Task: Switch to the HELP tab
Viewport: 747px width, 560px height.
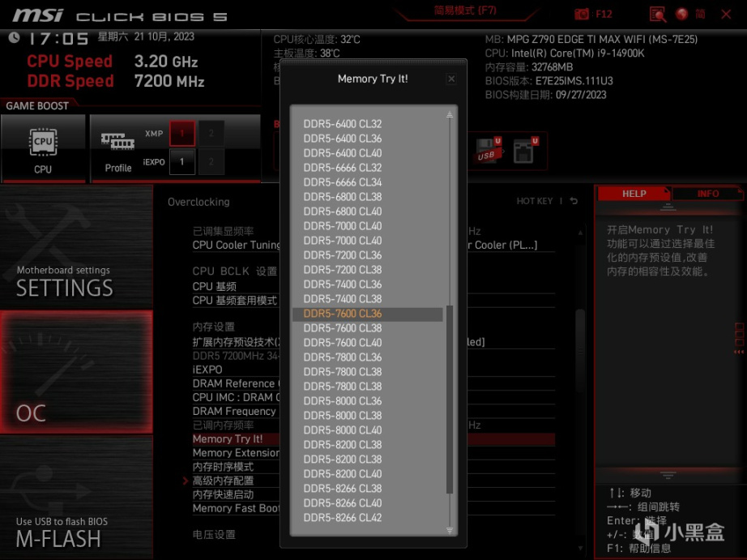Action: tap(634, 194)
